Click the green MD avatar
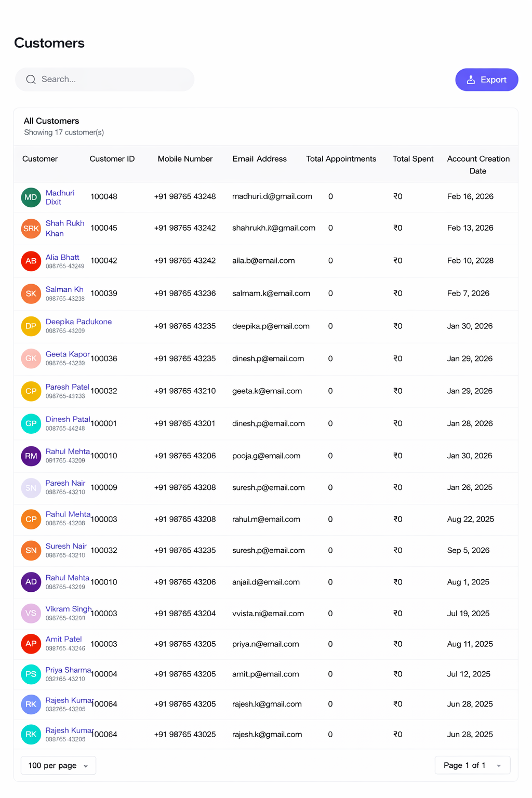The image size is (532, 798). click(x=31, y=197)
